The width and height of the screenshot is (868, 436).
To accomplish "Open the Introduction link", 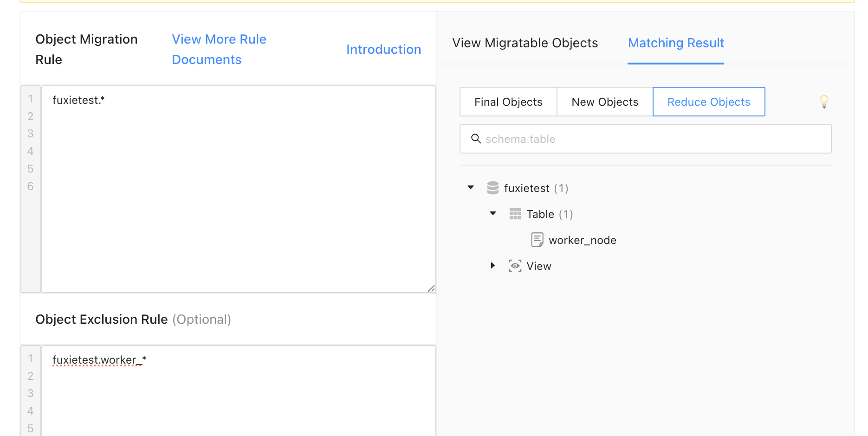I will (x=383, y=50).
